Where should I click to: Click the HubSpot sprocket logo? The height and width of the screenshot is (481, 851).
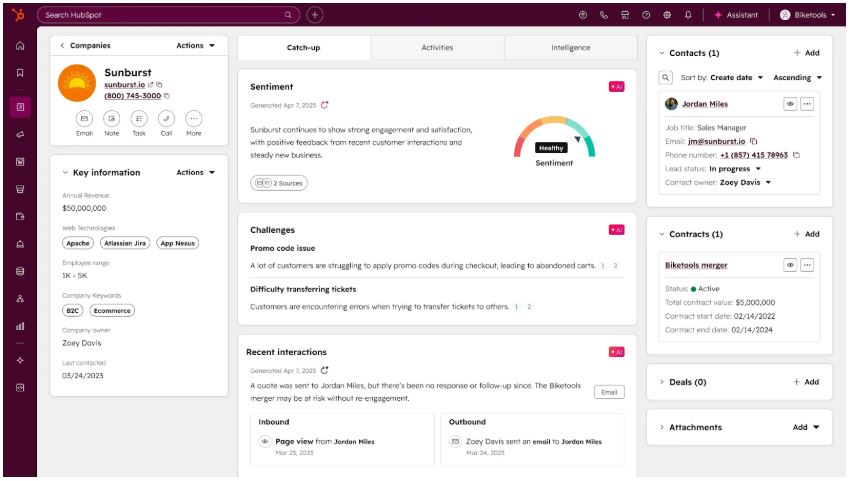(x=18, y=15)
